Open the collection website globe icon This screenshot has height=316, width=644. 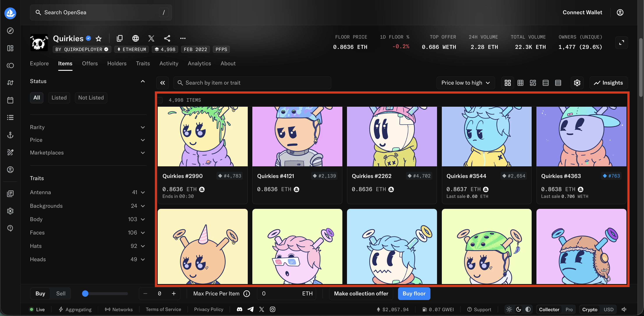click(x=136, y=38)
